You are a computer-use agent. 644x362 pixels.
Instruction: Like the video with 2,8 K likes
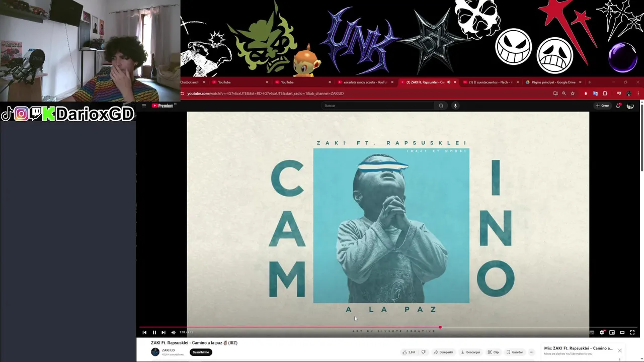[409, 352]
